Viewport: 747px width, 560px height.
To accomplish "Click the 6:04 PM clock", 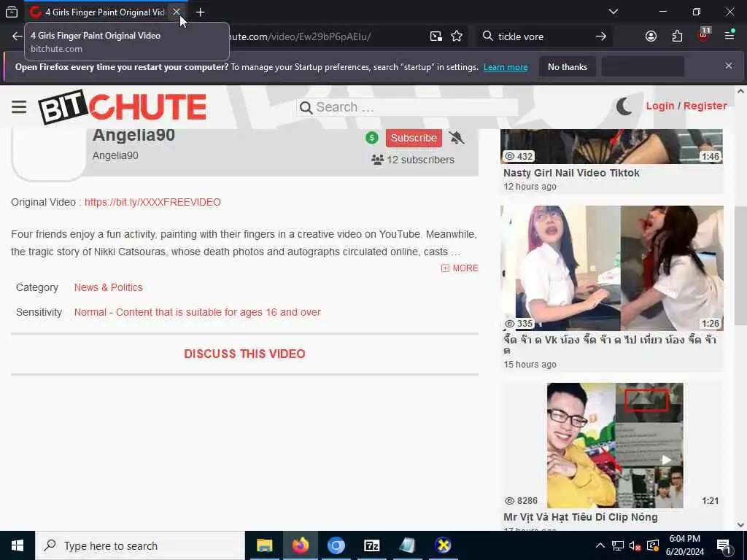I will 684,539.
